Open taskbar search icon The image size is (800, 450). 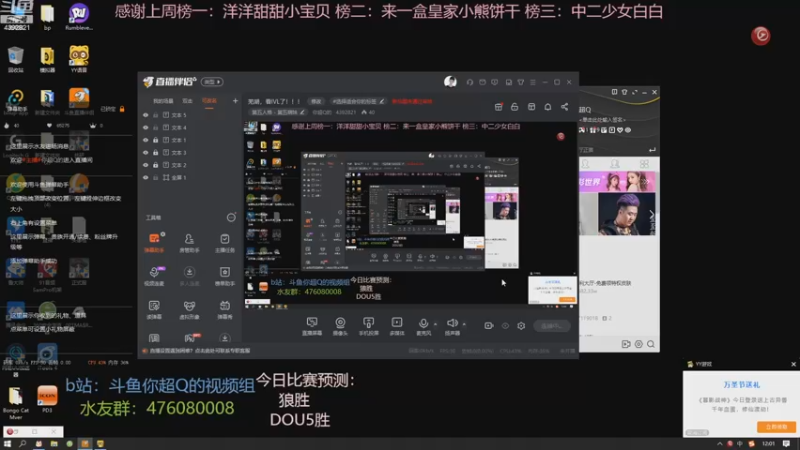click(x=23, y=444)
